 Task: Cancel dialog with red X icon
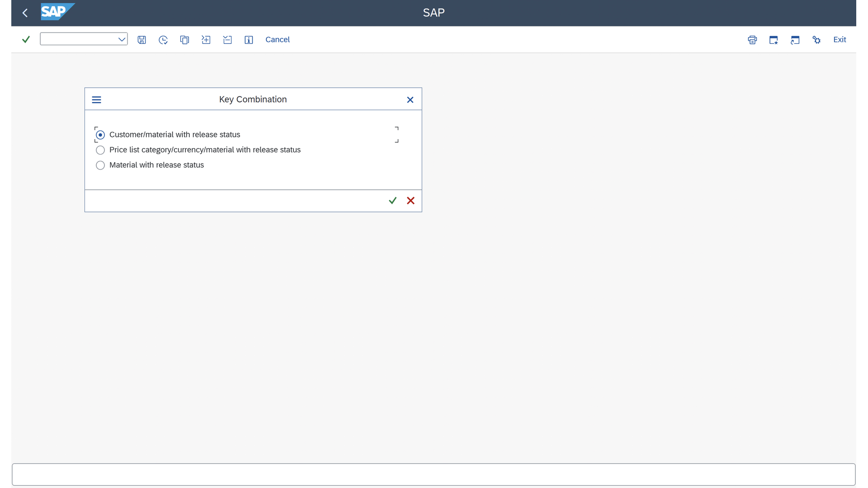[410, 201]
